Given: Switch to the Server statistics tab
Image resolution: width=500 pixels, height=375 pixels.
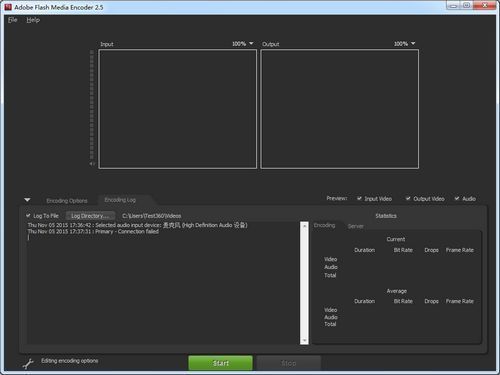Looking at the screenshot, I should click(355, 226).
